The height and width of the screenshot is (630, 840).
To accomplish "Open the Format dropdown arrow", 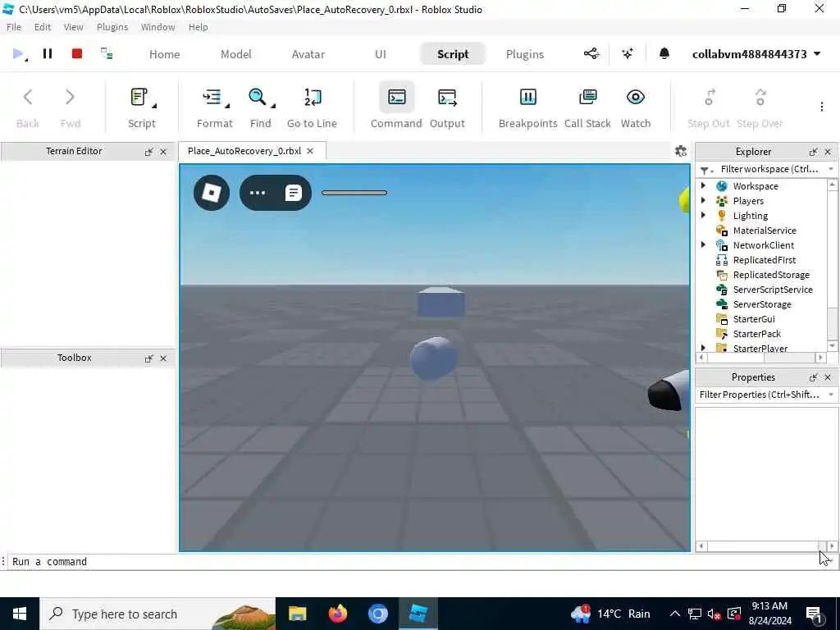I will click(x=227, y=106).
